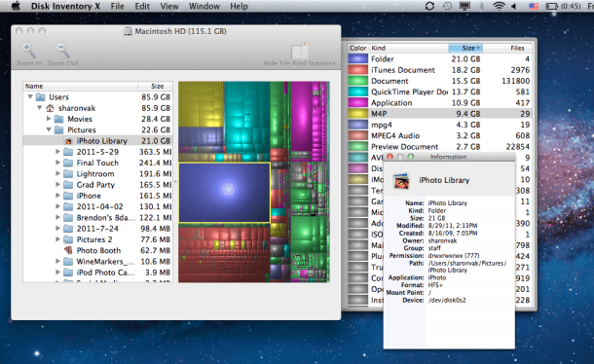
Task: Collapse the Users folder triangle
Action: click(30, 97)
